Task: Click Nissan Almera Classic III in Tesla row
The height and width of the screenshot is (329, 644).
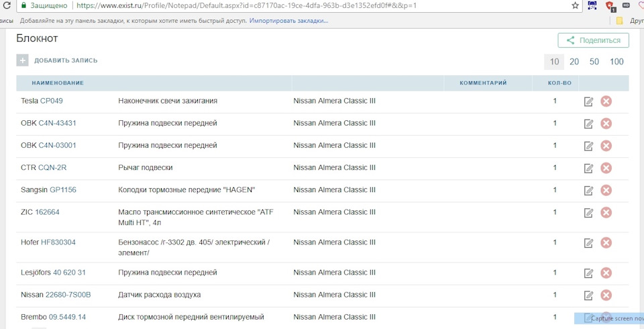Action: click(x=334, y=101)
